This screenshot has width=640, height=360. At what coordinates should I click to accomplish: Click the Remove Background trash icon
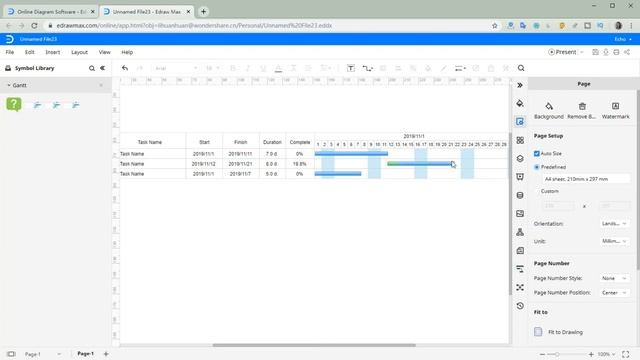[x=582, y=106]
